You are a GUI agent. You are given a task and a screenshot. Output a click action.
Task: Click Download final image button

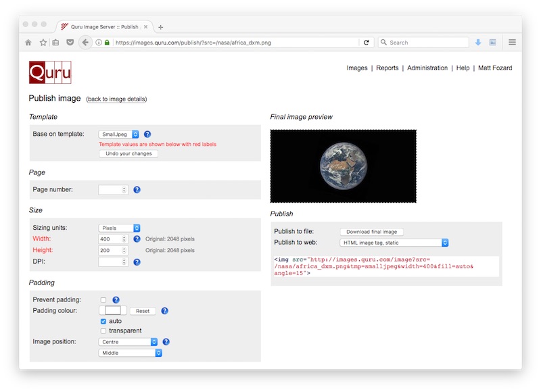(371, 232)
